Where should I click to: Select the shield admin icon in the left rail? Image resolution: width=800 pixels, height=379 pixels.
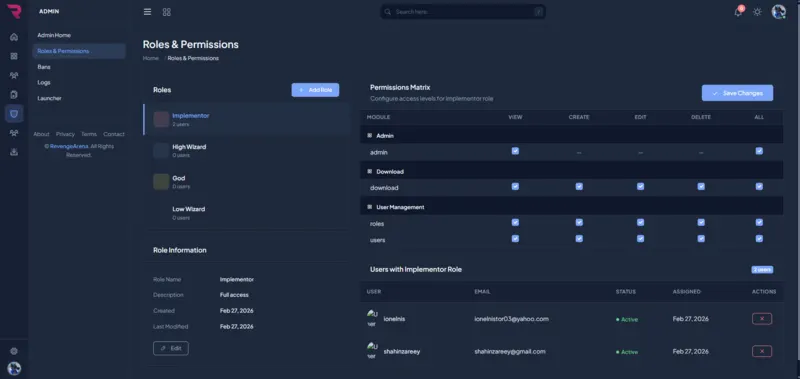(14, 114)
